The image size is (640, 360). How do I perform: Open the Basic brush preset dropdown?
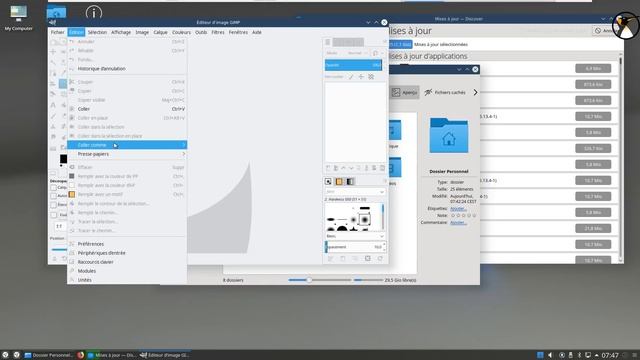click(355, 236)
